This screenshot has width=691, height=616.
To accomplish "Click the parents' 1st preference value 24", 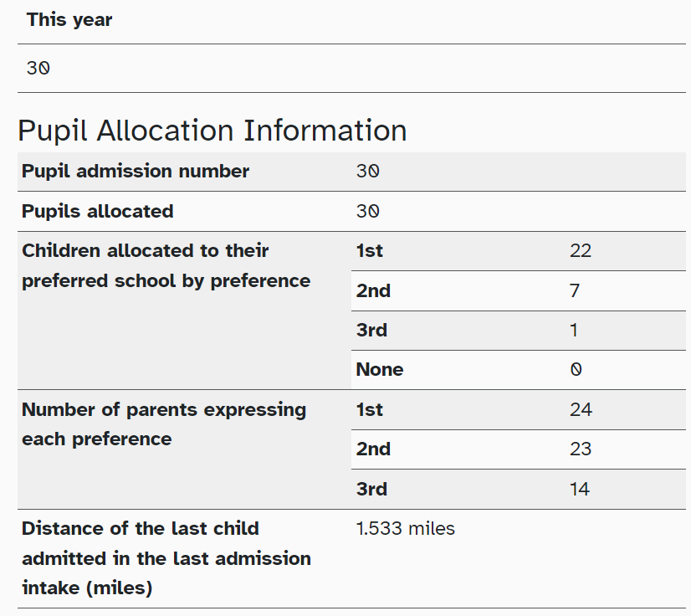I will (581, 409).
